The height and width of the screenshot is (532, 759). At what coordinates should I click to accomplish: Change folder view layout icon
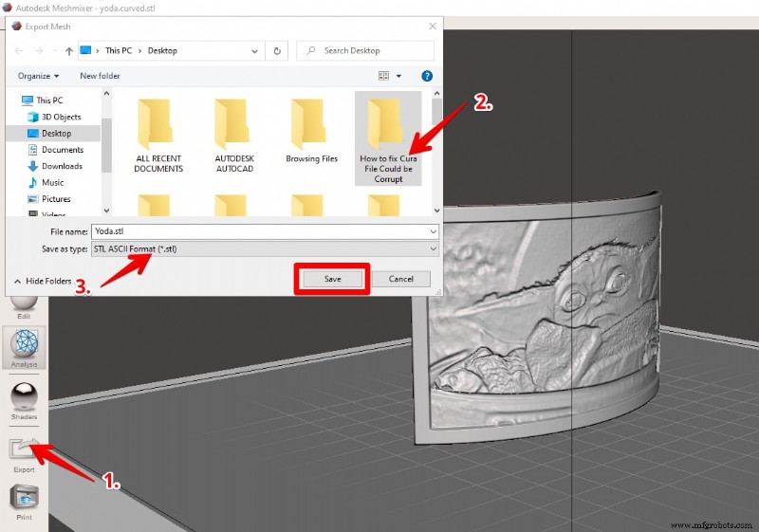[x=383, y=76]
